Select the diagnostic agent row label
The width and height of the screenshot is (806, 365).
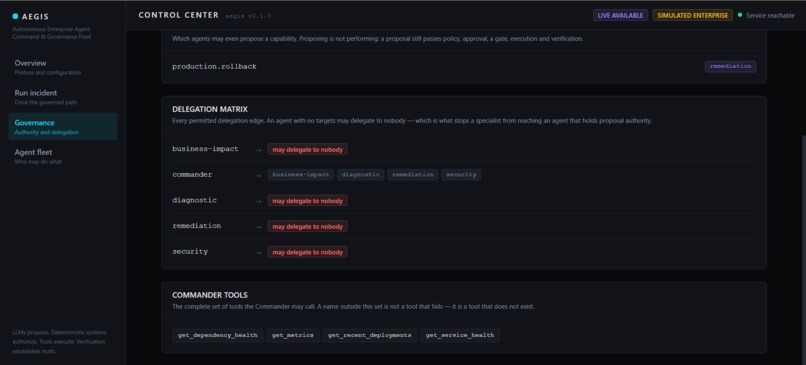coord(194,200)
